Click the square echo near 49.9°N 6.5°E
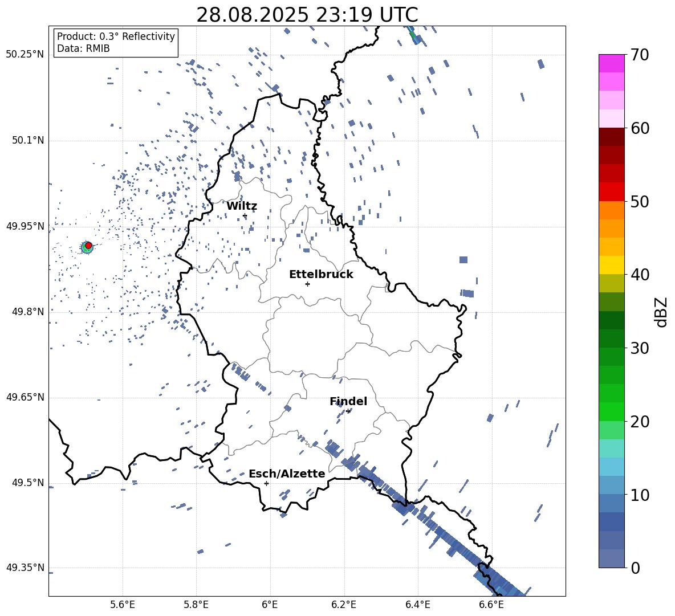 coord(463,260)
